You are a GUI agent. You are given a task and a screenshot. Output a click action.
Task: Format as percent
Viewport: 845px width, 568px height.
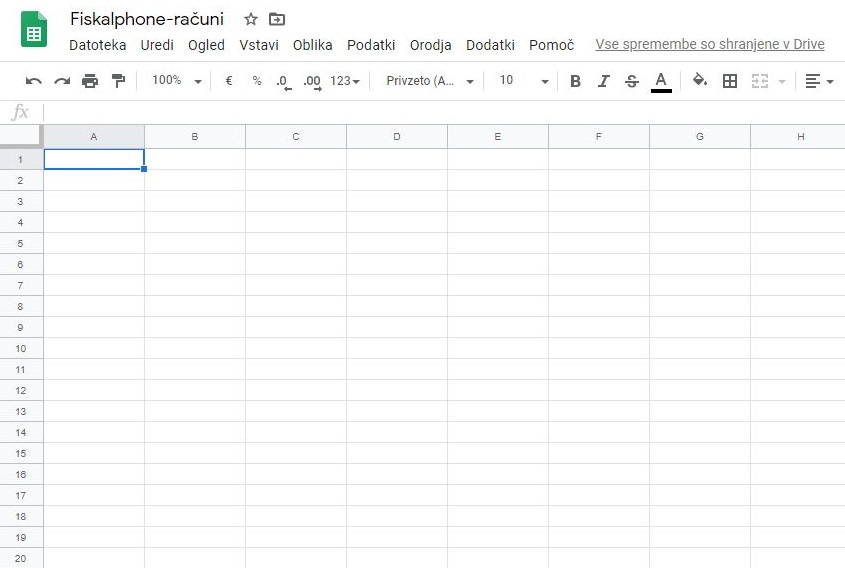click(x=257, y=81)
